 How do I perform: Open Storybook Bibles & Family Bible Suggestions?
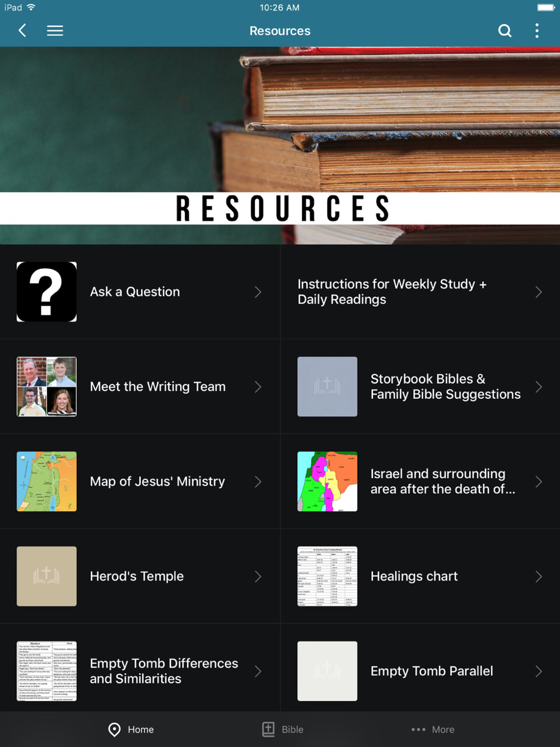coord(420,386)
